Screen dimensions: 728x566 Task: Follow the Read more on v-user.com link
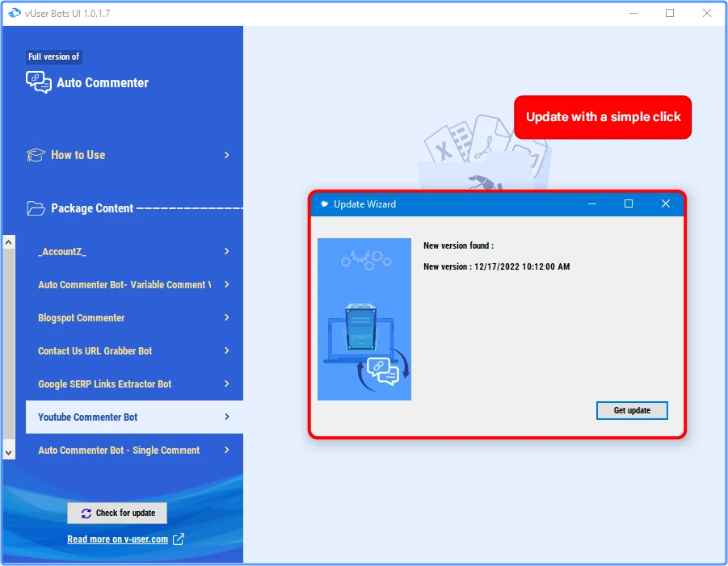click(x=117, y=539)
